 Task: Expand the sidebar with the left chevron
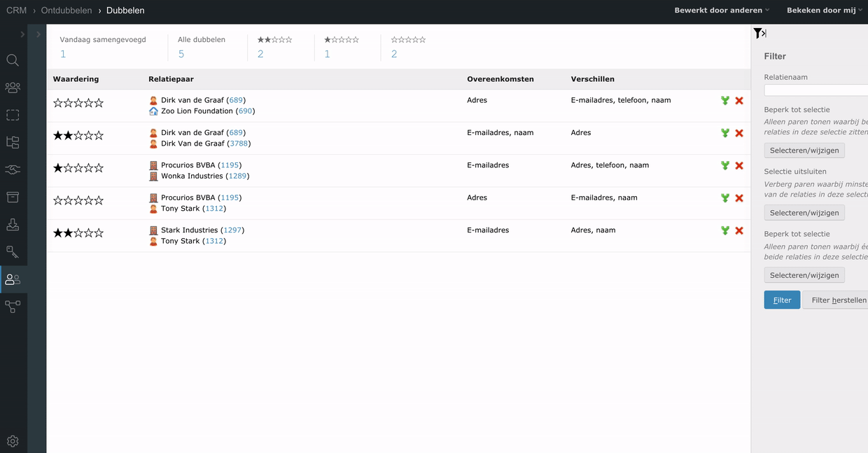point(22,34)
